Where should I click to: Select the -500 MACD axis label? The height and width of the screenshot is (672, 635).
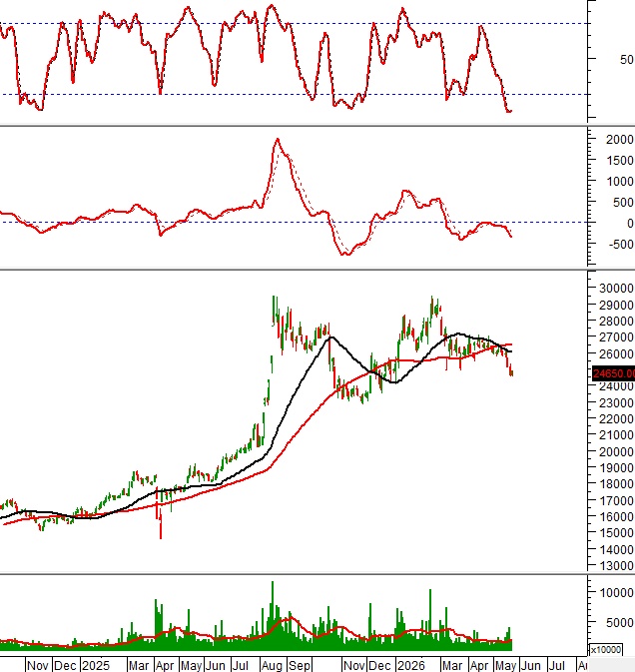pyautogui.click(x=620, y=245)
